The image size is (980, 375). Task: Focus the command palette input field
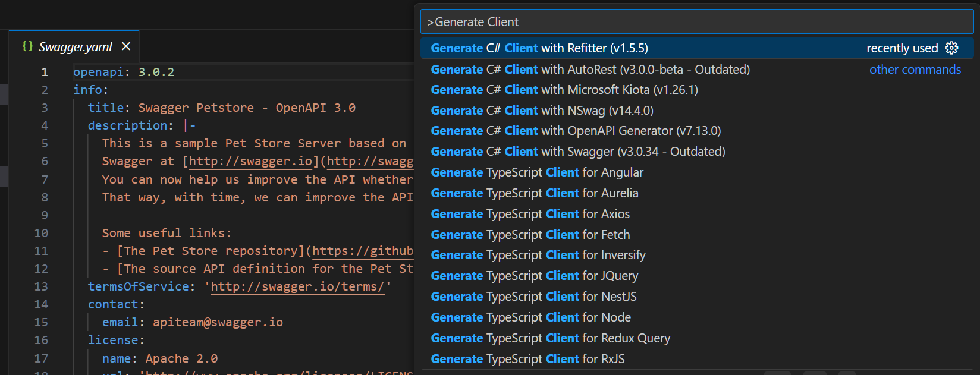click(697, 22)
